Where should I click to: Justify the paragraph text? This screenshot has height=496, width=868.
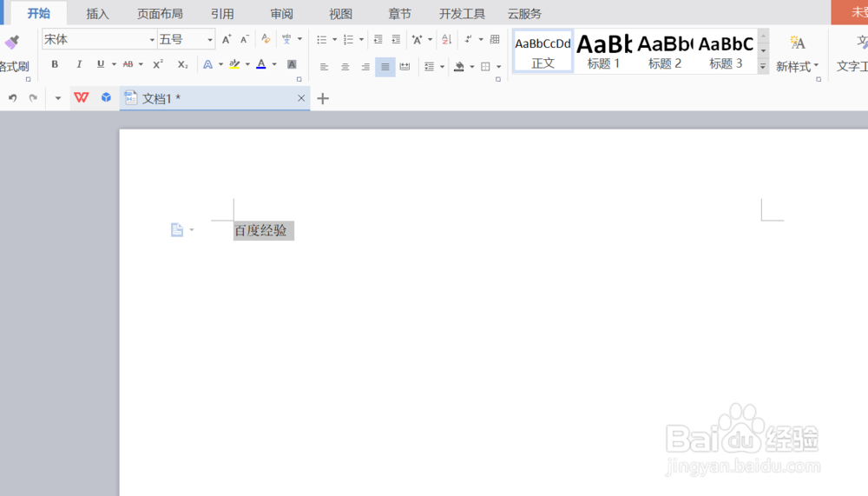[x=385, y=67]
